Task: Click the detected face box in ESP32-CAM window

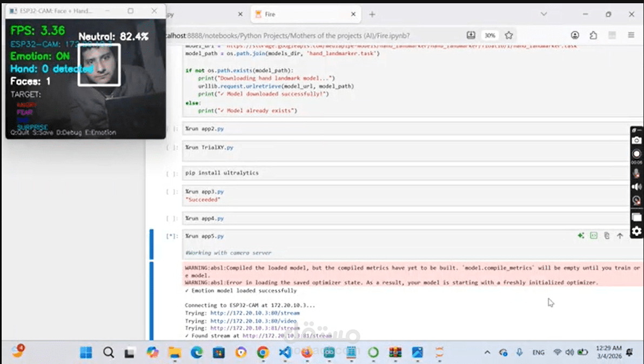Action: [99, 65]
